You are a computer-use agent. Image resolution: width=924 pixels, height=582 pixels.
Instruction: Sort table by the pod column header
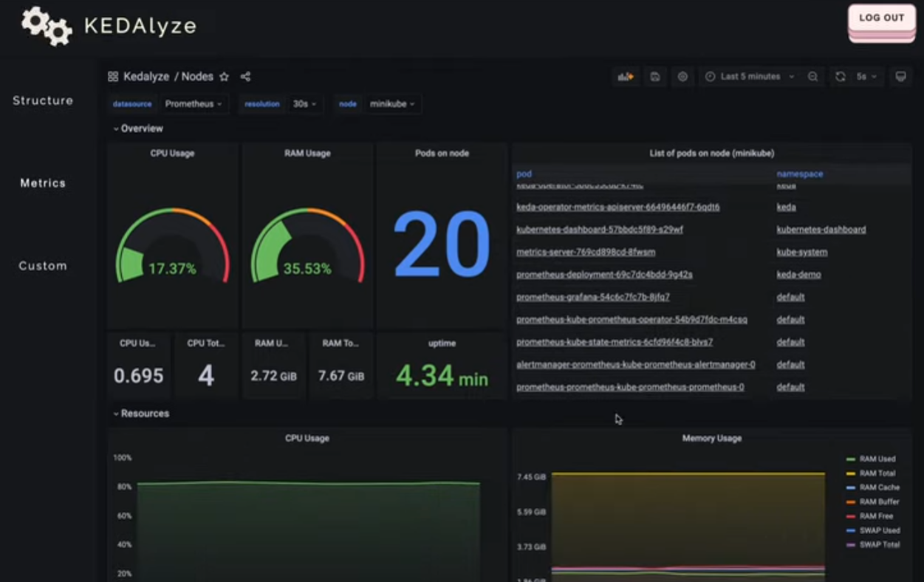524,174
